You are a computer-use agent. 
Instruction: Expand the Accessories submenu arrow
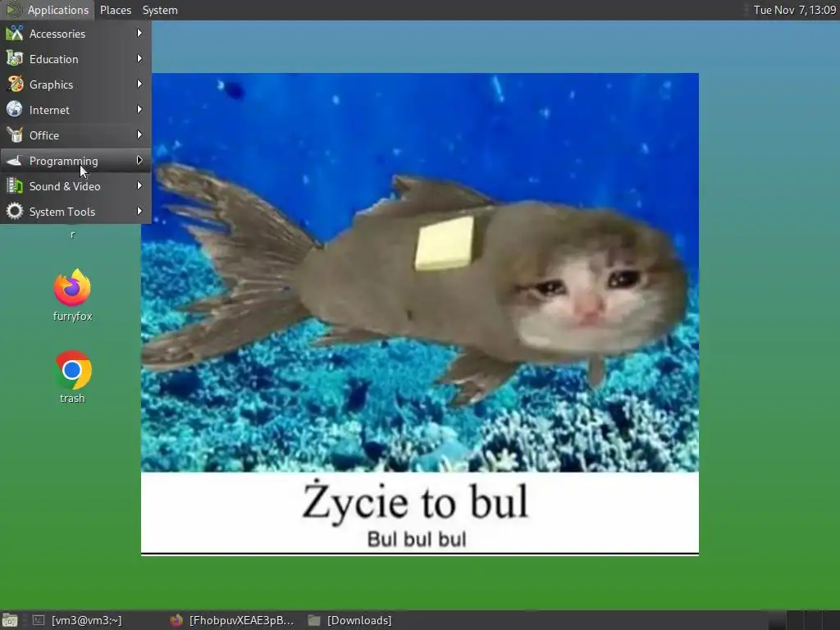click(x=139, y=33)
